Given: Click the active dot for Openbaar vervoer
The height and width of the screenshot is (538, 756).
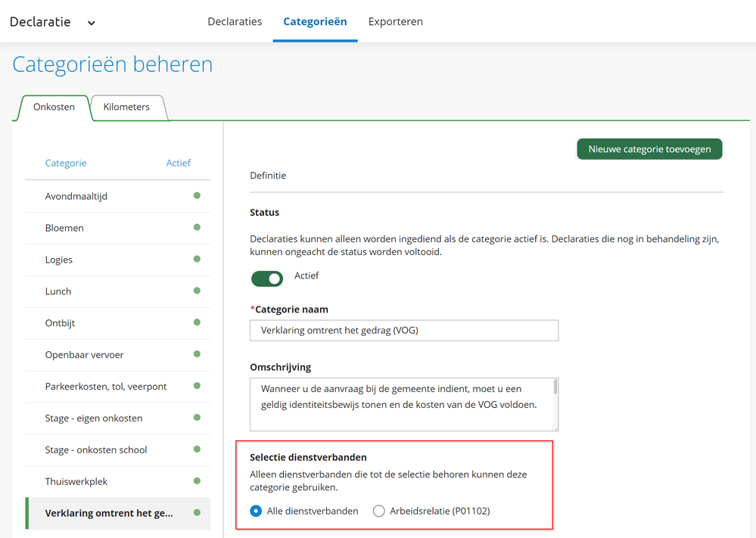Looking at the screenshot, I should (x=197, y=354).
